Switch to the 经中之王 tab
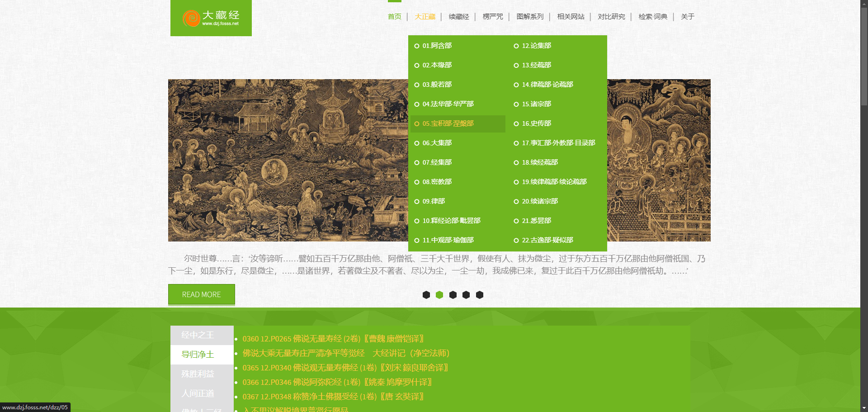Screen dimensions: 868x412 pos(198,335)
